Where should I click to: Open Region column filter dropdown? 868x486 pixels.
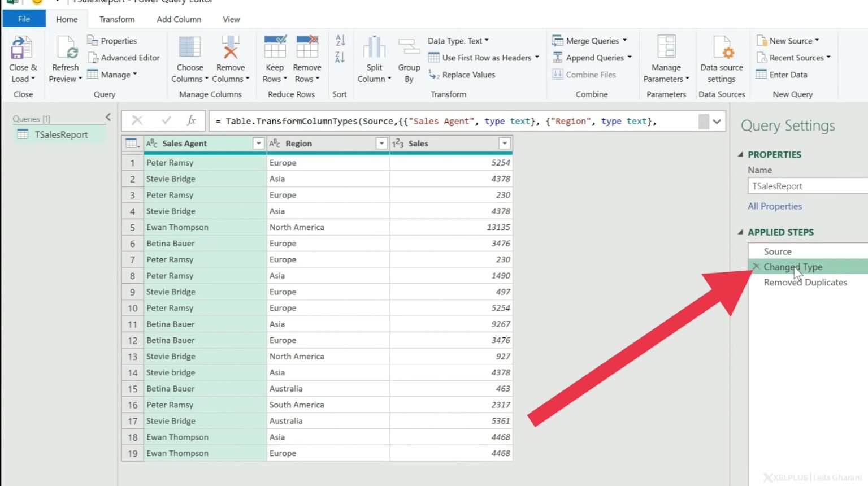click(x=381, y=144)
